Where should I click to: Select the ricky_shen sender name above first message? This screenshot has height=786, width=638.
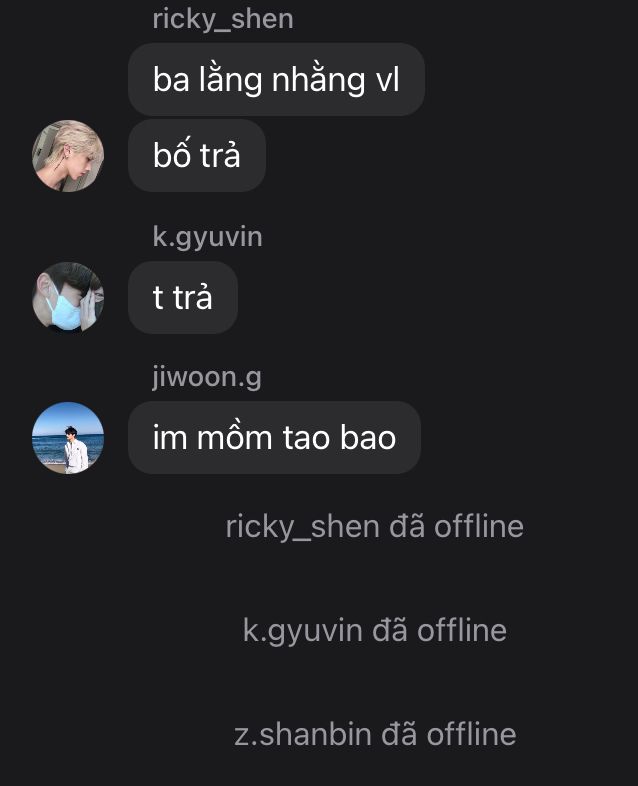click(x=223, y=20)
